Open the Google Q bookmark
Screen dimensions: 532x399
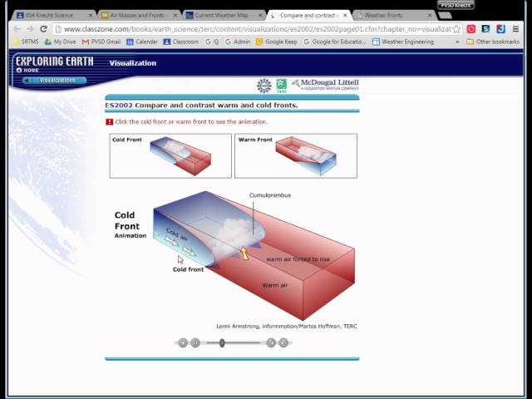click(212, 42)
